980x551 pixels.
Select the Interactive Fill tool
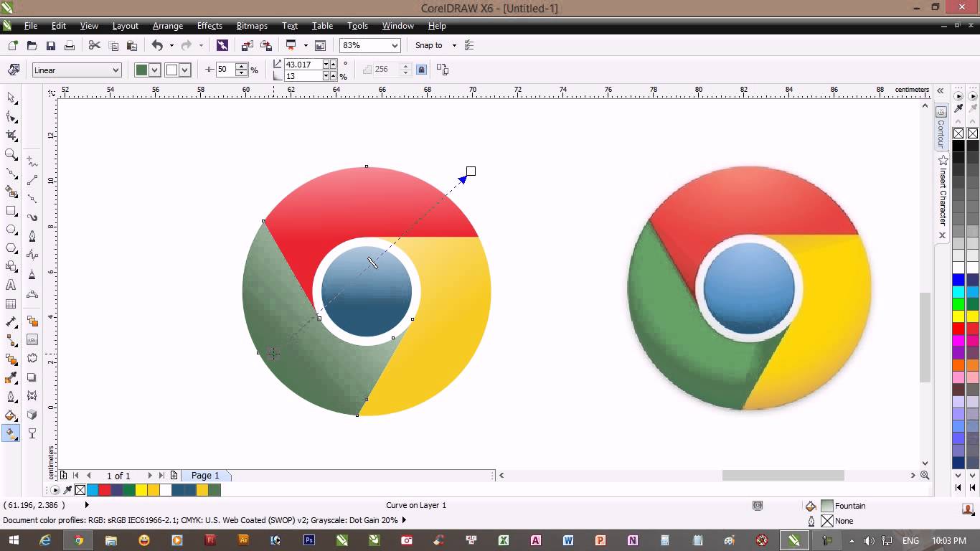point(11,433)
